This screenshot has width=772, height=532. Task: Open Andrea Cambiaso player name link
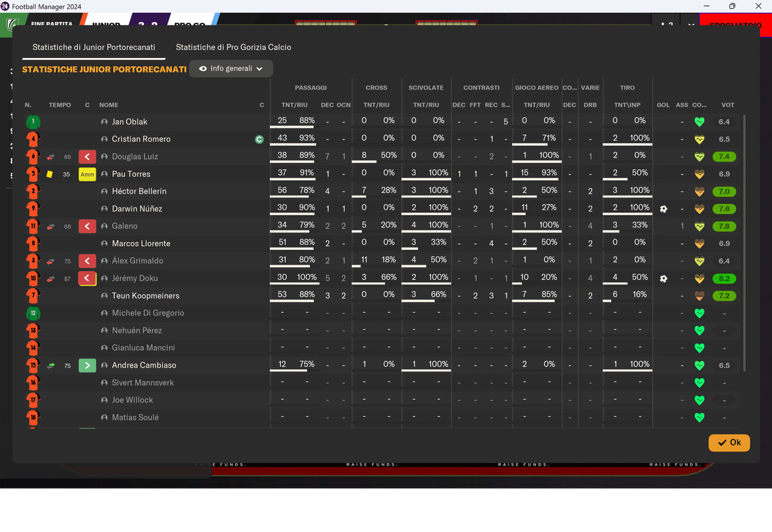pos(144,366)
